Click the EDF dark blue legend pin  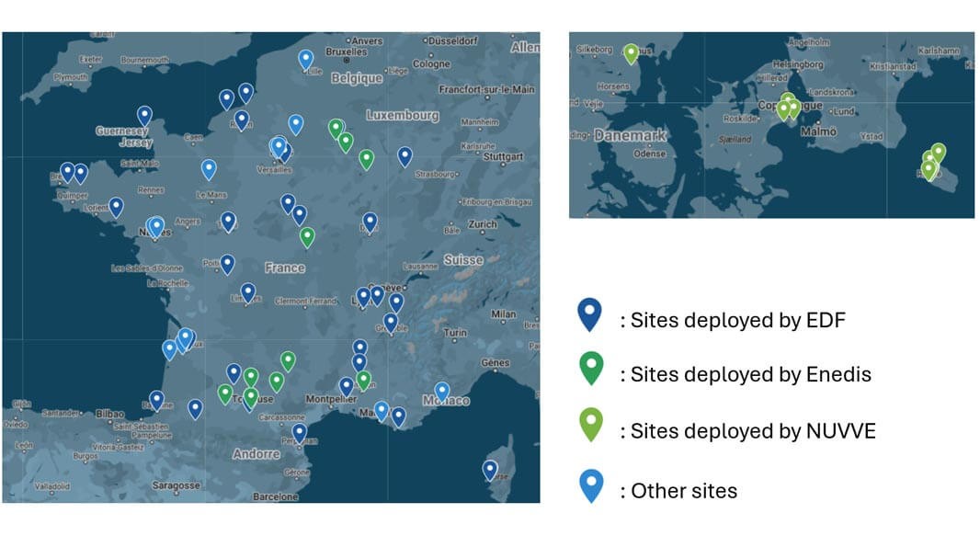pyautogui.click(x=589, y=315)
